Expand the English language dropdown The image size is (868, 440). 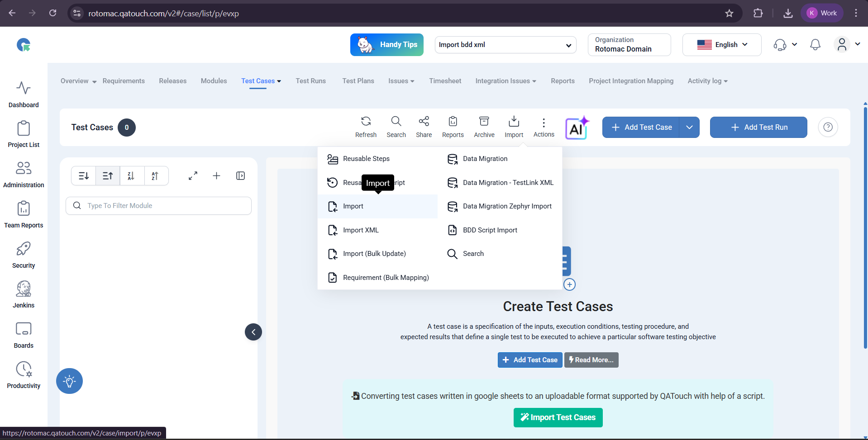tap(722, 45)
